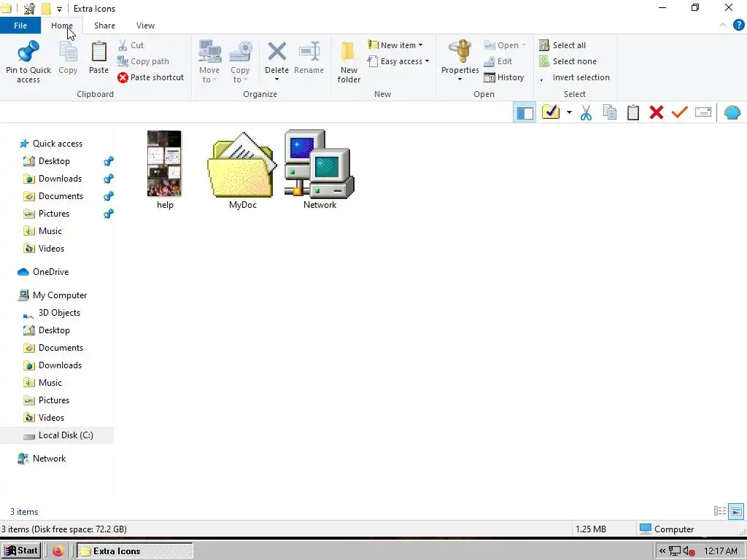Click Select none in the ribbon
Viewport: 747px width, 560px height.
click(568, 61)
